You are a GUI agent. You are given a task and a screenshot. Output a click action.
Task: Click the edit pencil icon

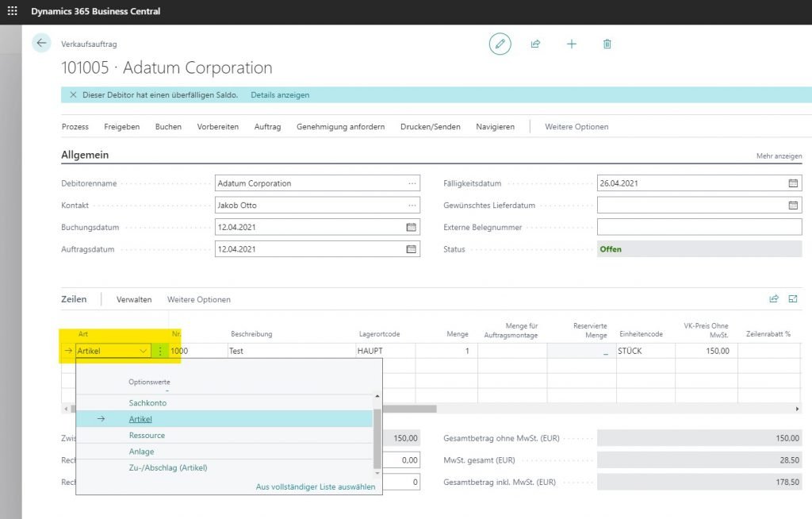tap(500, 44)
